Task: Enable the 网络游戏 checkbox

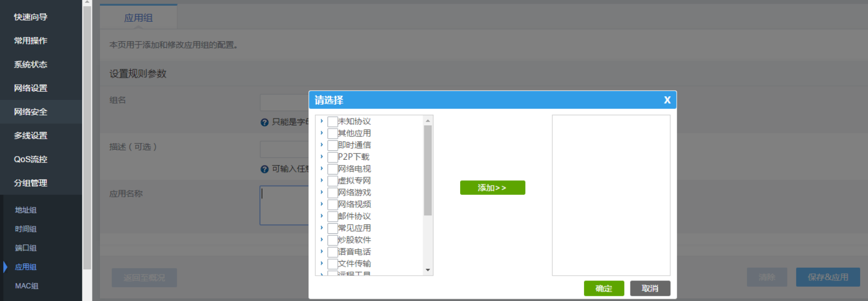Action: 333,193
